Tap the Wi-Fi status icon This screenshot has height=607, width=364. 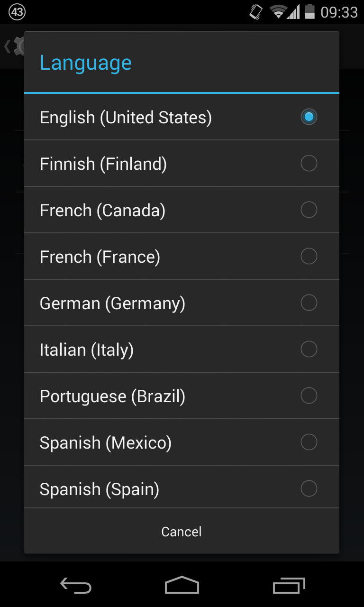coord(278,12)
